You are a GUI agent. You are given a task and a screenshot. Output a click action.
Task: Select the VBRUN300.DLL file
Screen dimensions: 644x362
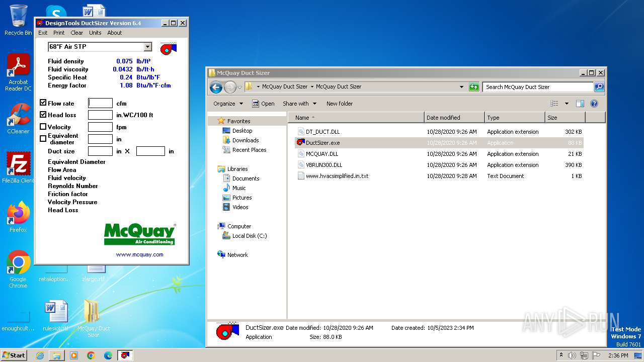pos(324,165)
